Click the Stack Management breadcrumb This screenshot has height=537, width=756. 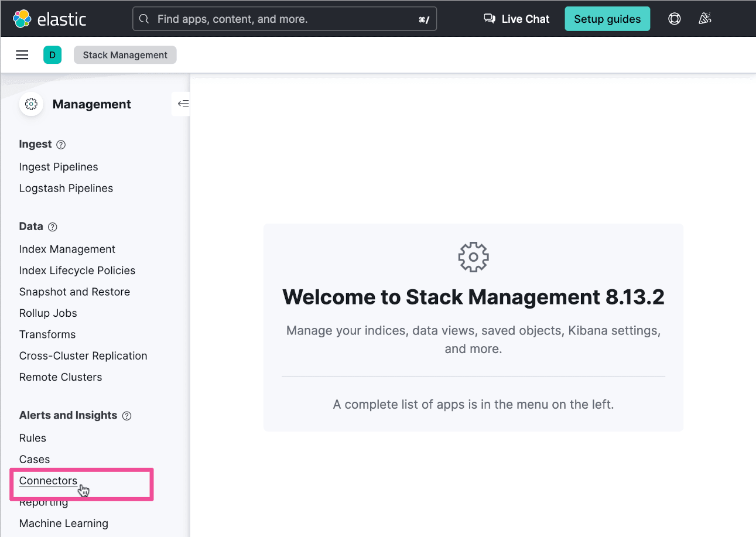click(x=125, y=55)
